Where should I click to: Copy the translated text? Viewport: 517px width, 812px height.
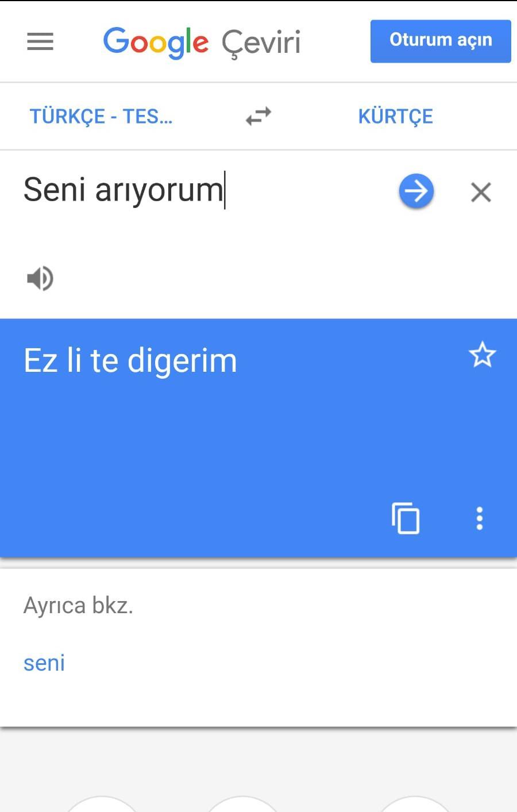[x=406, y=518]
